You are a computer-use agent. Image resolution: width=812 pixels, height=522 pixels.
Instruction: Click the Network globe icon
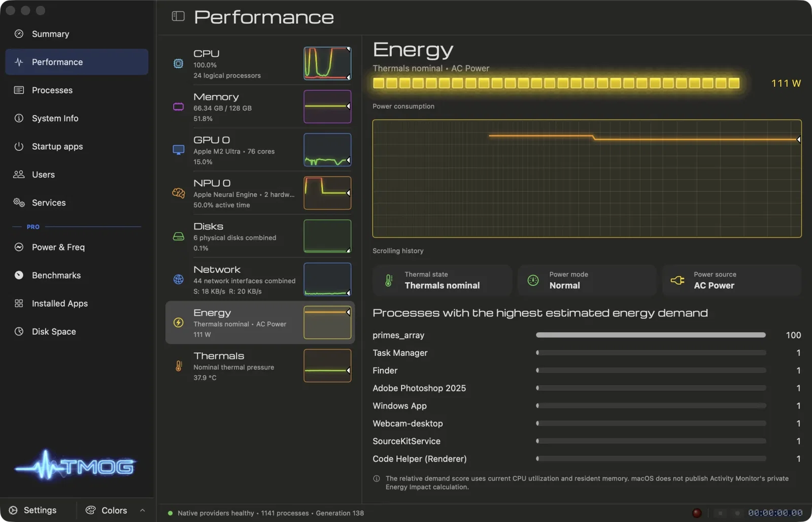click(178, 279)
